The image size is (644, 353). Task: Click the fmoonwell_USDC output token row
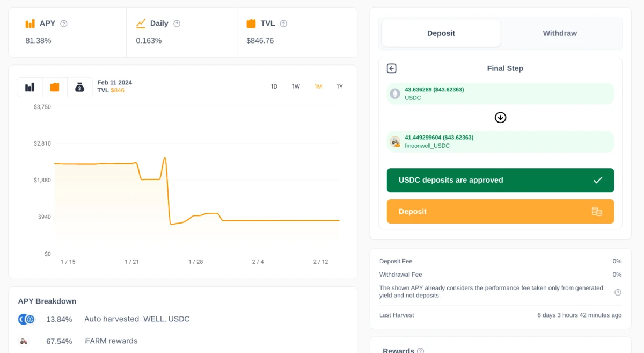(x=500, y=141)
